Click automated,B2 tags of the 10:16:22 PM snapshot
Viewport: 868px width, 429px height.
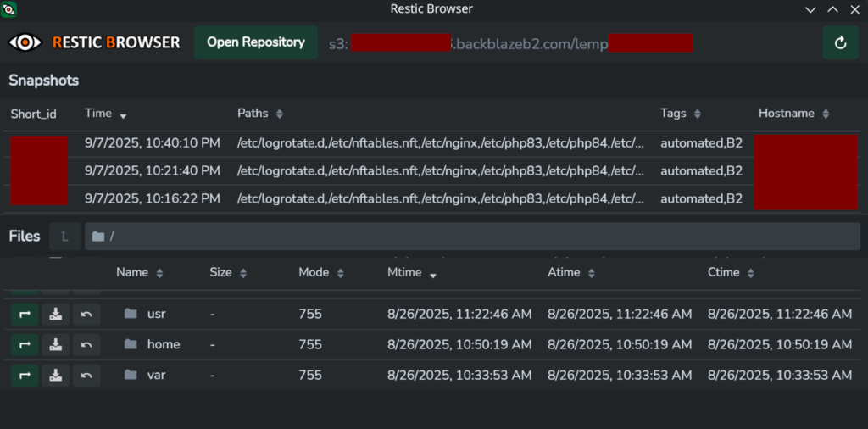pyautogui.click(x=701, y=198)
